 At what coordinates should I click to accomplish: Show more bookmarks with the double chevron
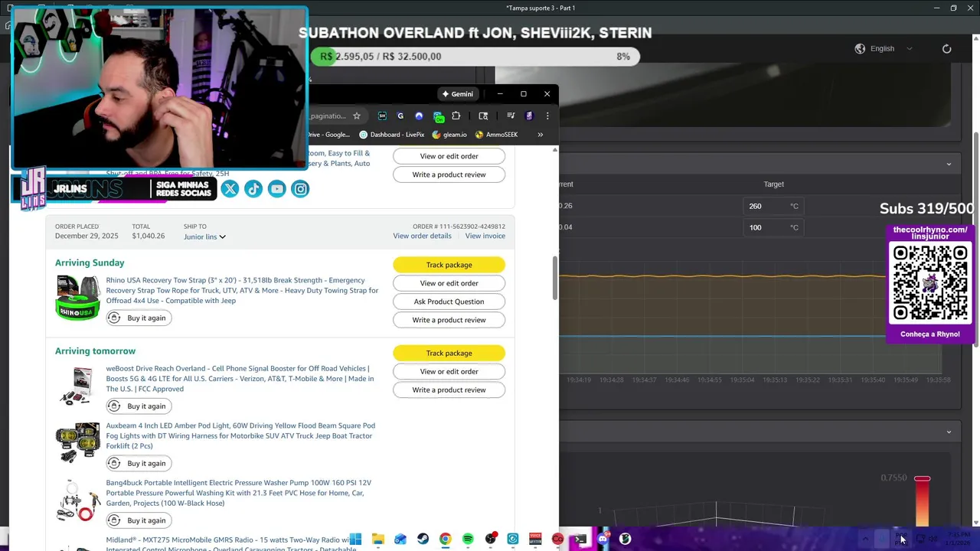click(x=541, y=135)
